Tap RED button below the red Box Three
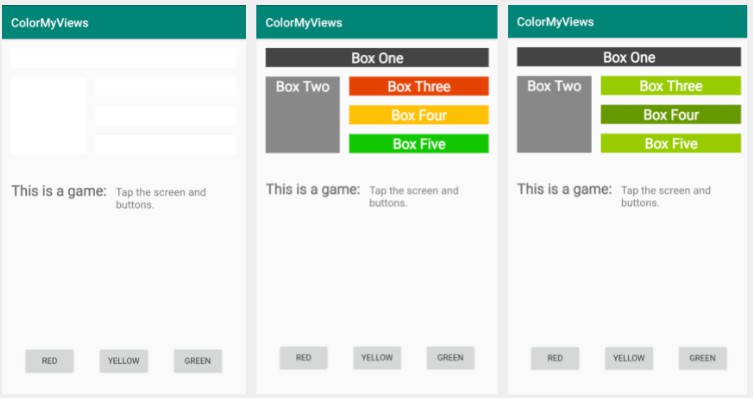This screenshot has width=753, height=398. point(304,358)
